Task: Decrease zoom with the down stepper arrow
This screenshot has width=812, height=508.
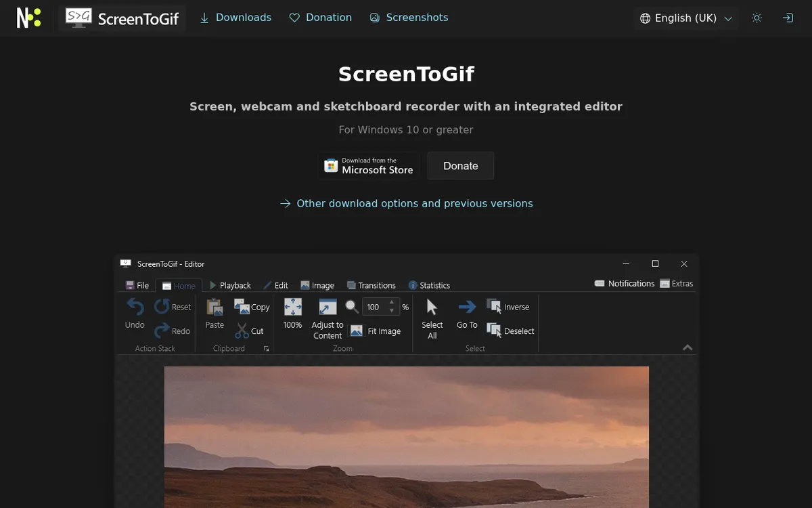Action: (392, 311)
